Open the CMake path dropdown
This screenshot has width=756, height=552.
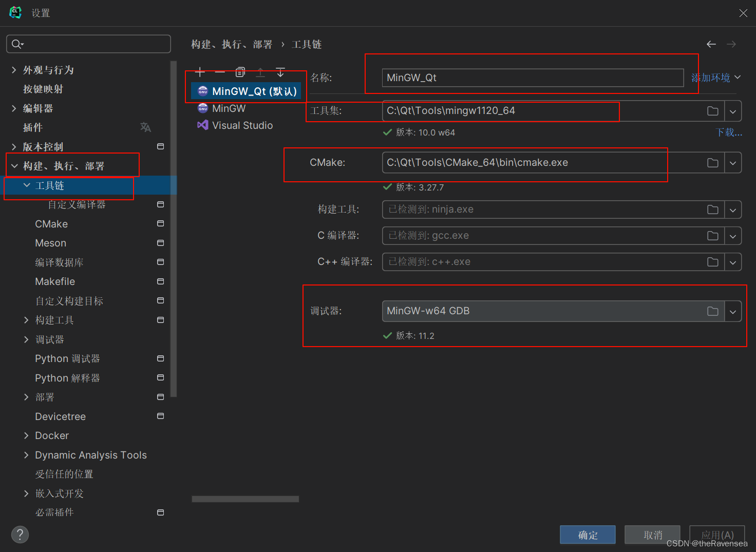pos(733,163)
